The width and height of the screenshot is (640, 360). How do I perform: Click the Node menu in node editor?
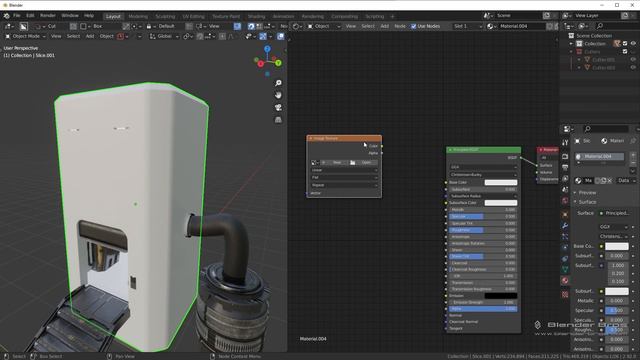point(400,26)
